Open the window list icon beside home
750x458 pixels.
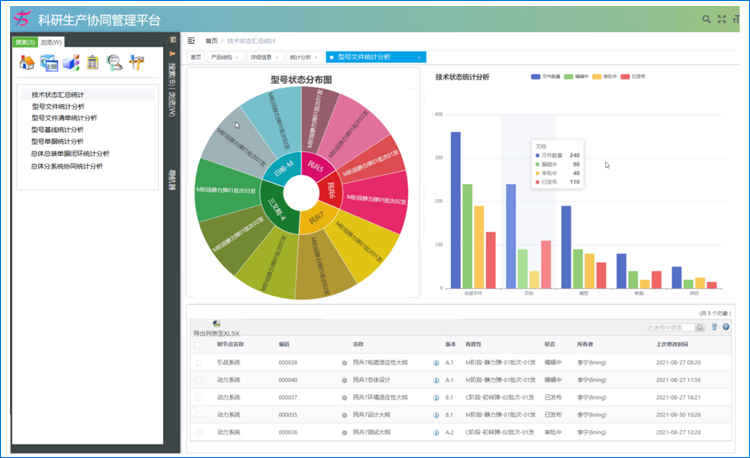point(49,63)
